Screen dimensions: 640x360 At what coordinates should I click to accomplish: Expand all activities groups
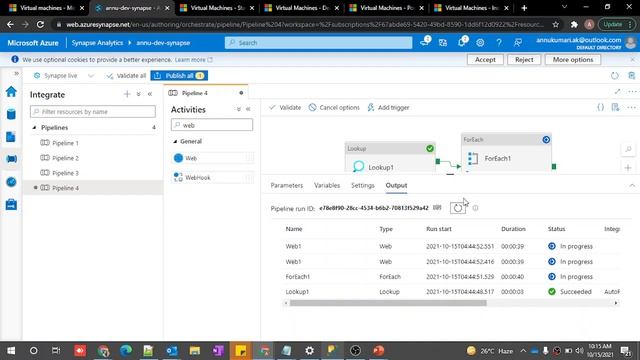(239, 109)
